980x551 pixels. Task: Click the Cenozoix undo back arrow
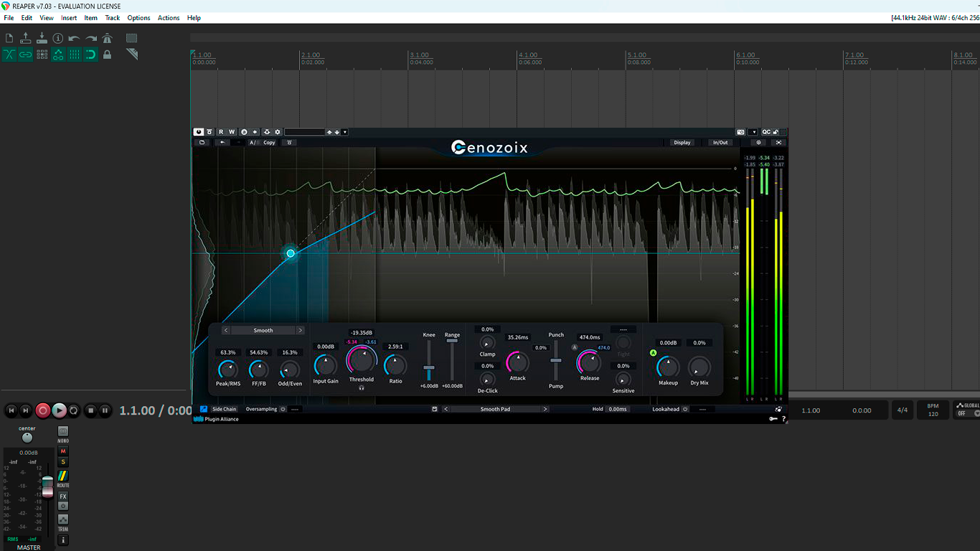223,142
